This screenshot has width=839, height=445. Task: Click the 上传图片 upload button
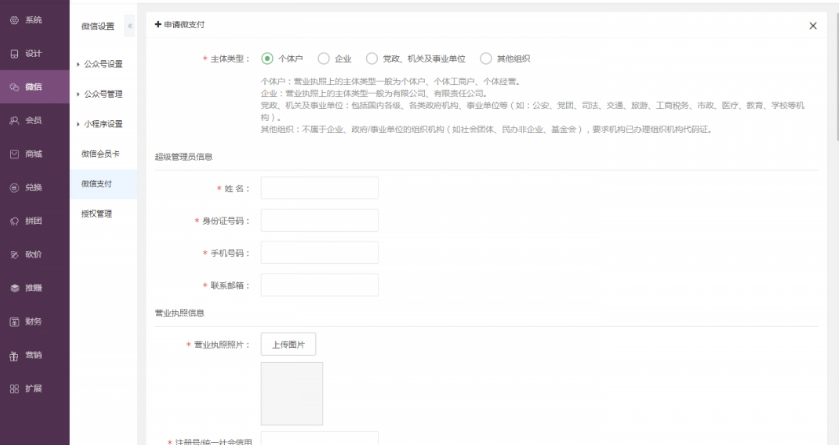coord(288,345)
